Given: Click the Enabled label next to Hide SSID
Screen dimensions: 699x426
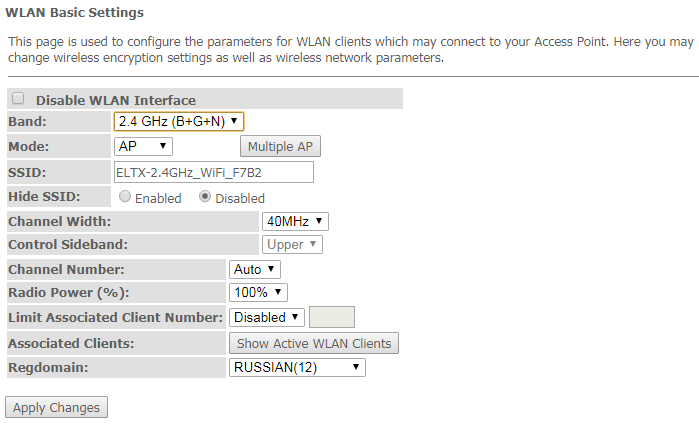Looking at the screenshot, I should click(x=158, y=198).
